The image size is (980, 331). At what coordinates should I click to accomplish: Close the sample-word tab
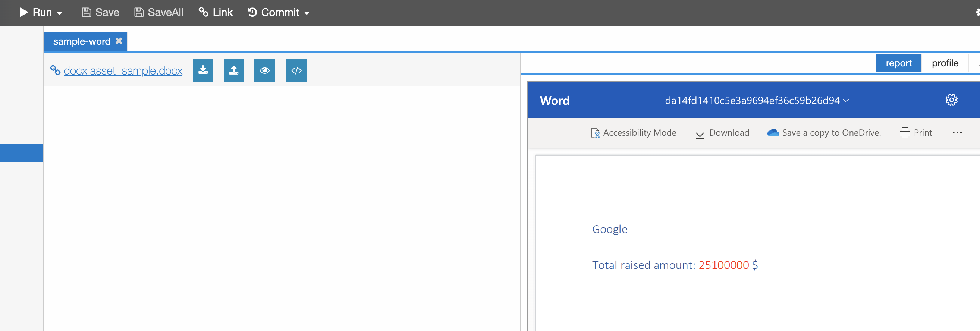(119, 41)
